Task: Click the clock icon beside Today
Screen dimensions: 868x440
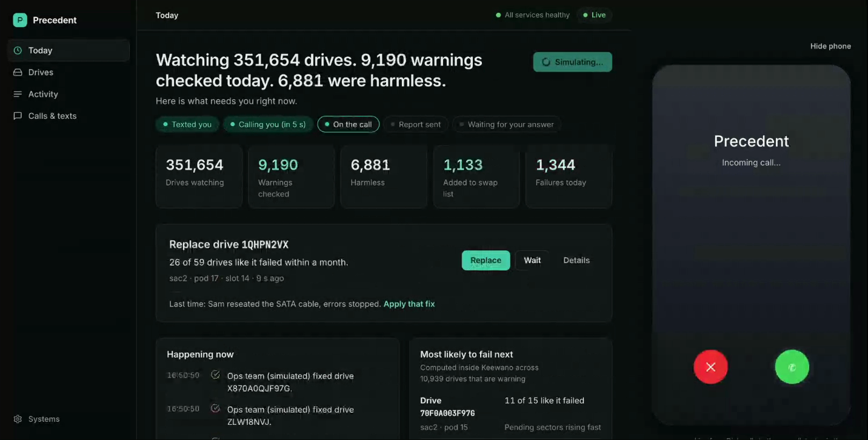Action: tap(18, 50)
